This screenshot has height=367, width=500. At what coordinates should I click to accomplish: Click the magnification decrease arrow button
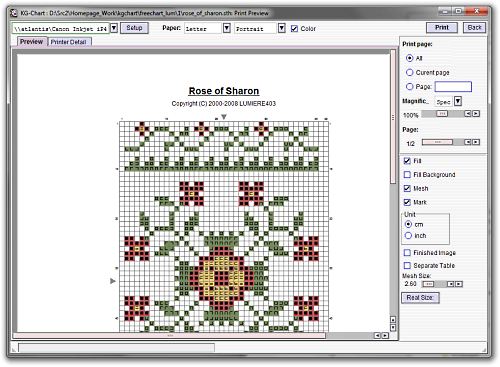(468, 114)
